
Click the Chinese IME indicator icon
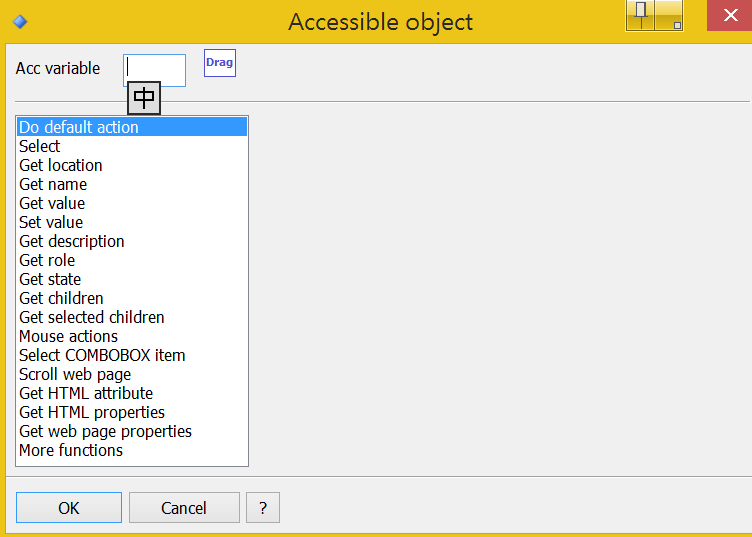coord(144,98)
